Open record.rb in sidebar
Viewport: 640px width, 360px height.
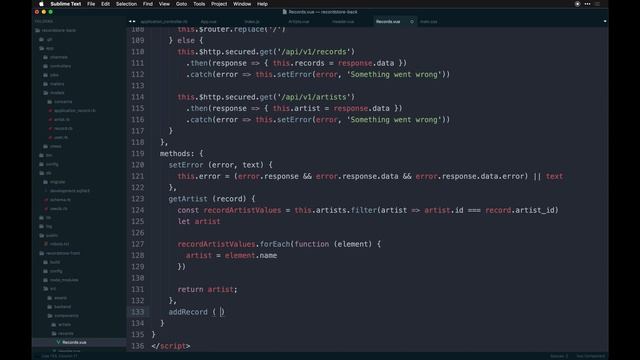pyautogui.click(x=60, y=129)
